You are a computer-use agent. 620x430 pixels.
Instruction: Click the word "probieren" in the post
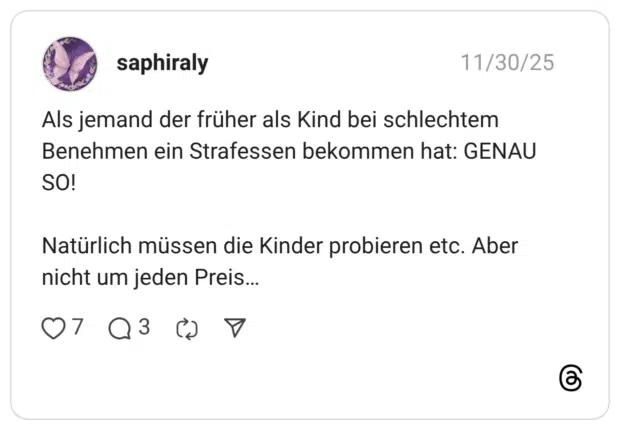pos(361,246)
